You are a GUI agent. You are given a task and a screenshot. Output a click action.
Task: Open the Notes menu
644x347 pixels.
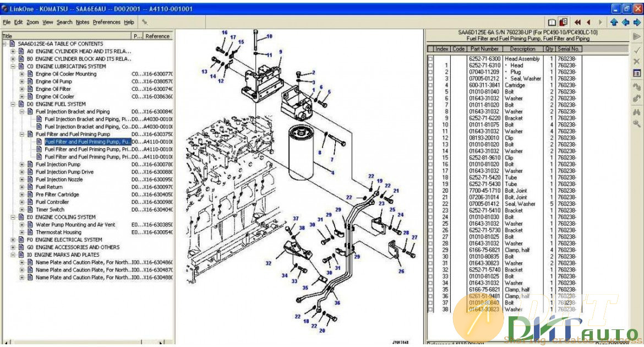(83, 22)
